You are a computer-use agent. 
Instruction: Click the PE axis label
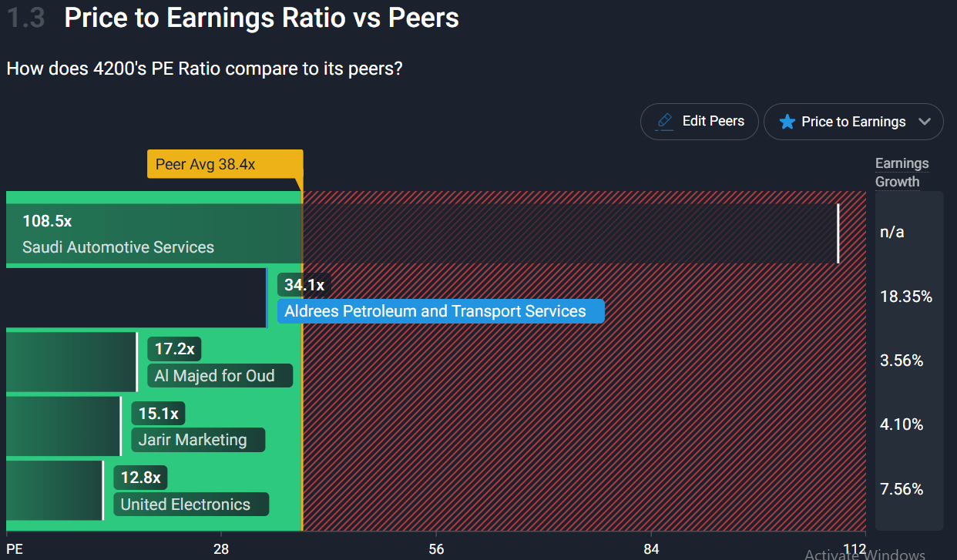(x=15, y=548)
